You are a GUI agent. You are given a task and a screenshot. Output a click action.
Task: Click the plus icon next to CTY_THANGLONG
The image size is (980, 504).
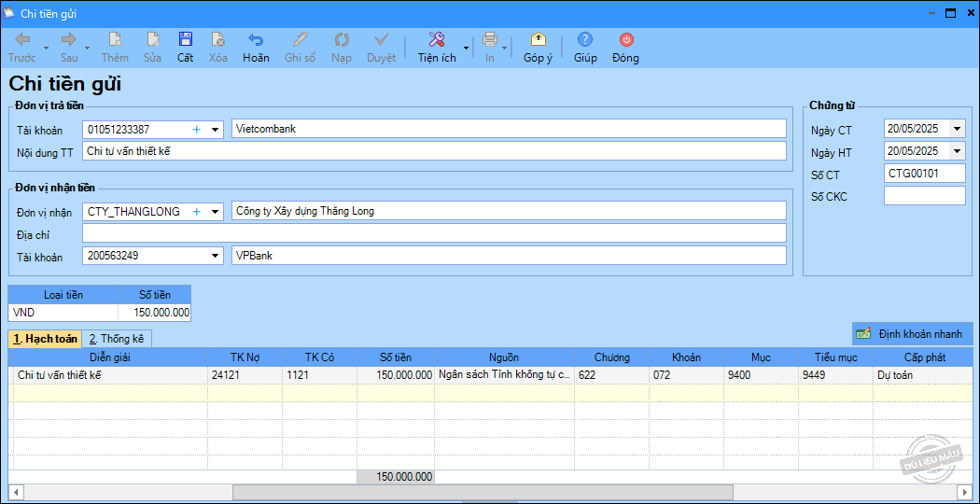197,212
